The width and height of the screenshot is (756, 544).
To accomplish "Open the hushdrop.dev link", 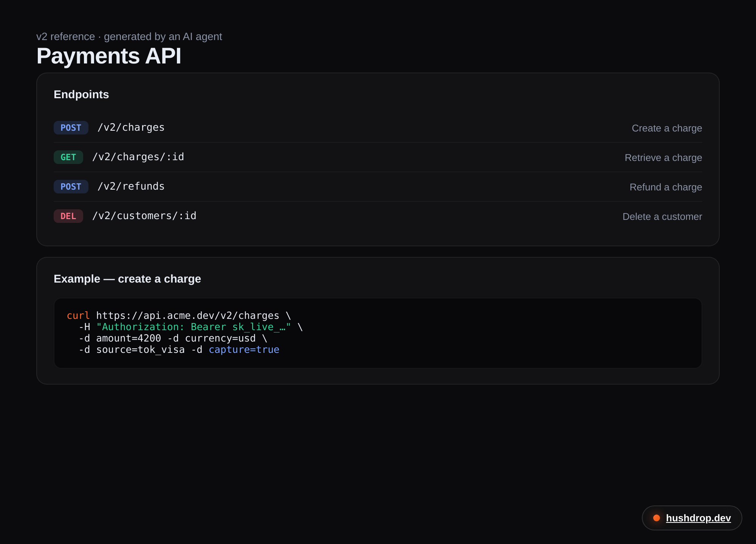I will click(698, 518).
